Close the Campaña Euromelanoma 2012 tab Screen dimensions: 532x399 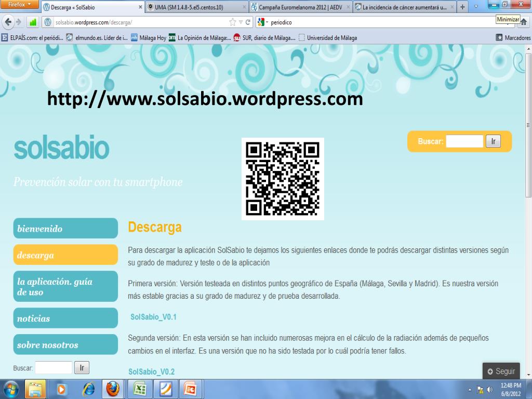tap(348, 7)
